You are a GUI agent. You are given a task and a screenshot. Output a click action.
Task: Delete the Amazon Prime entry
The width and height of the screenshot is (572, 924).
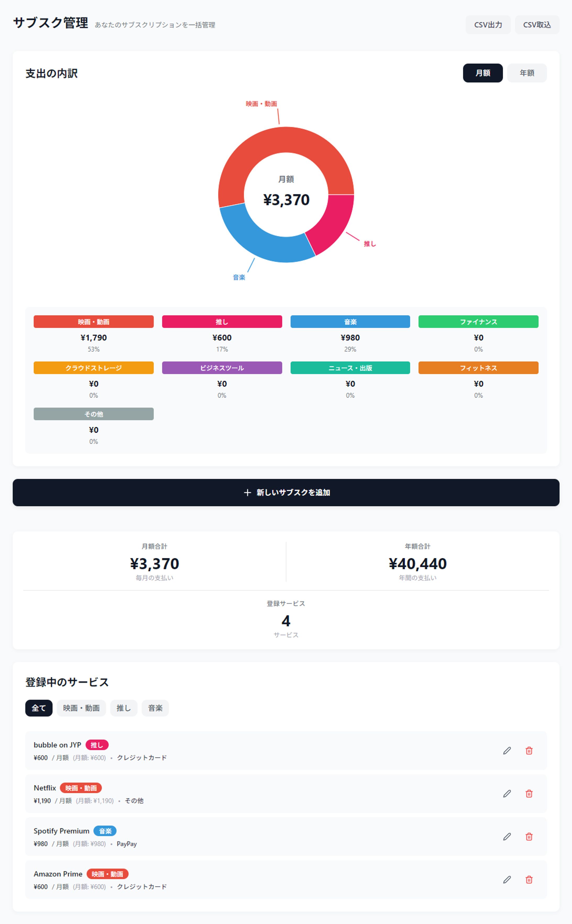pyautogui.click(x=529, y=879)
